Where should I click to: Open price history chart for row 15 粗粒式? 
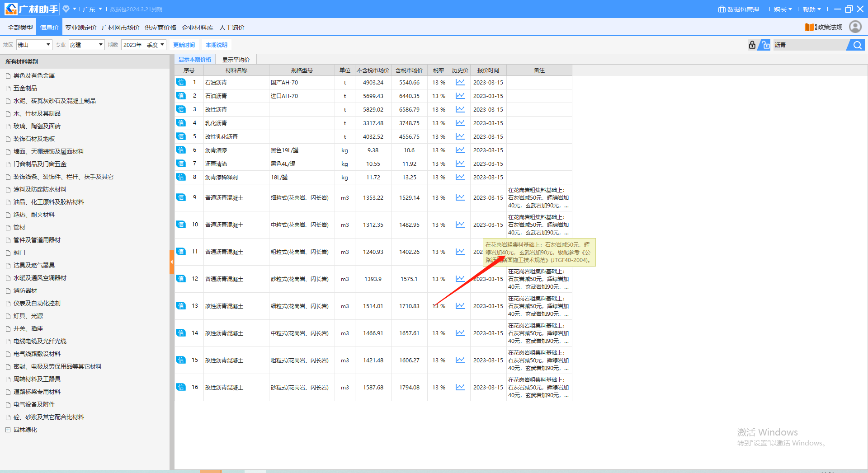tap(460, 360)
